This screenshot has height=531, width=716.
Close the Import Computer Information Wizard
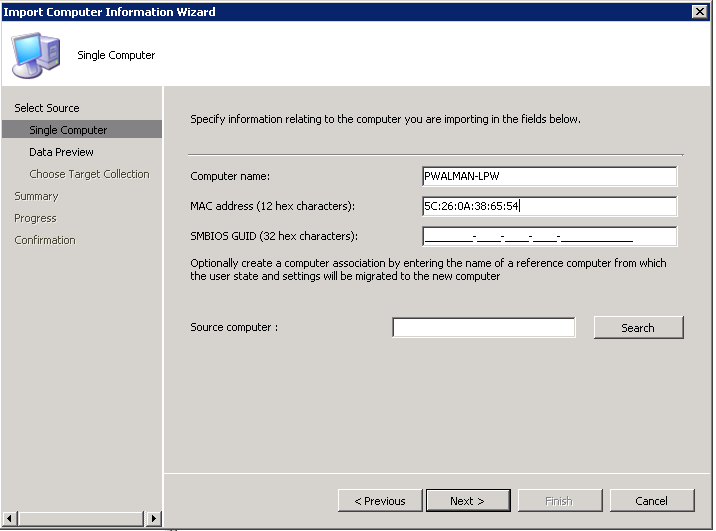[x=700, y=11]
